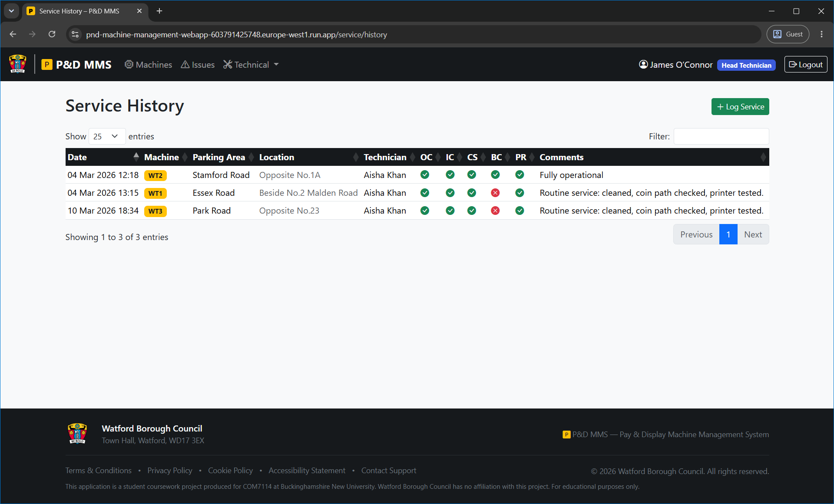Focus the Filter input field
Viewport: 834px width, 504px height.
coord(721,136)
